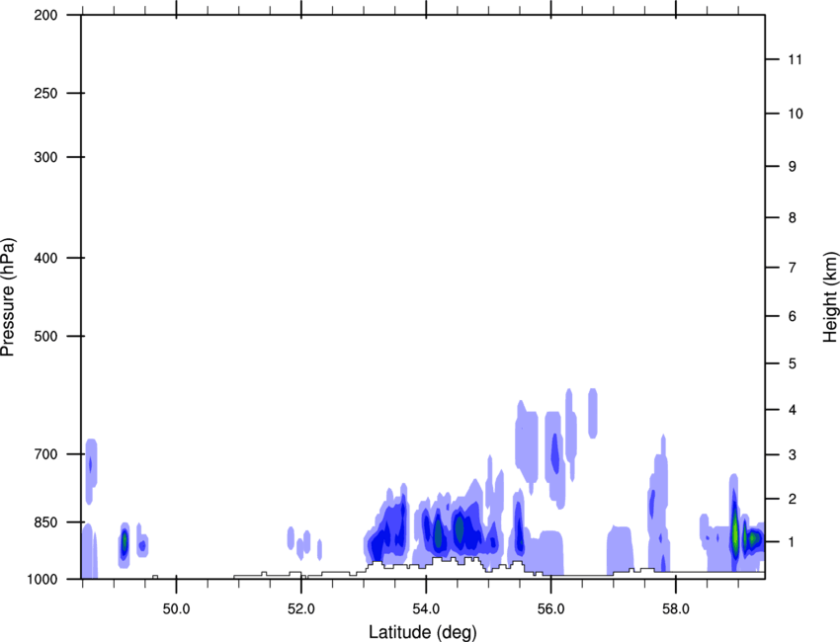Select the 250 pressure tick label
Image resolution: width=840 pixels, height=642 pixels.
(x=45, y=93)
